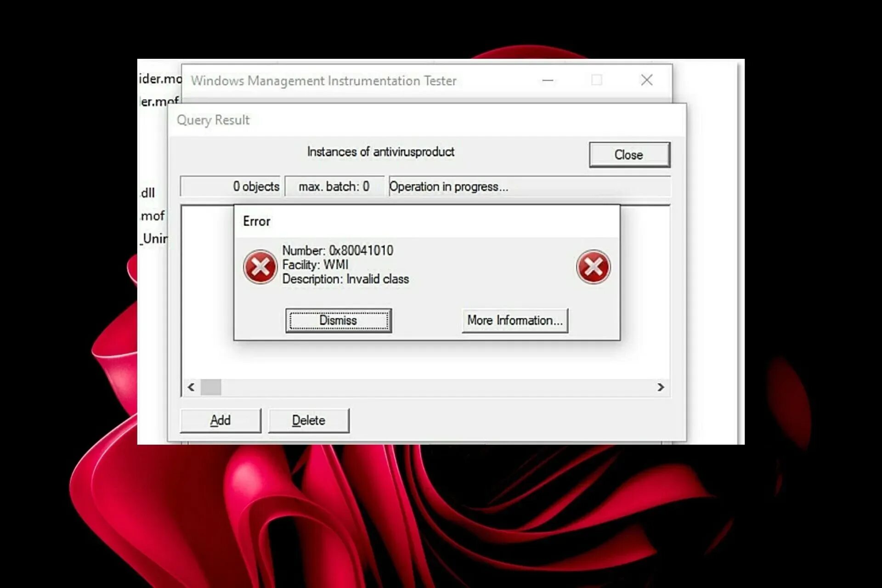Minimize the Windows Management Instrumentation Tester window
Screen dimensions: 882x588
tap(548, 80)
